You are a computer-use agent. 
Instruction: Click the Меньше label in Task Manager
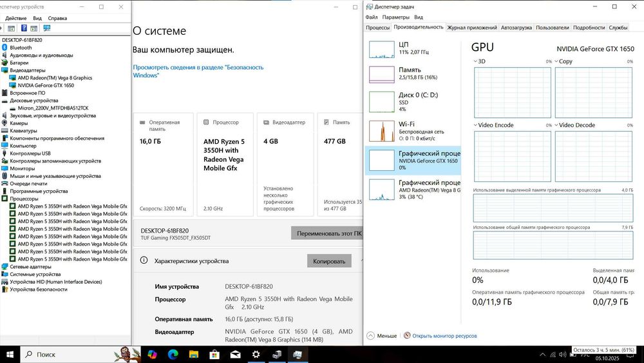coord(387,336)
